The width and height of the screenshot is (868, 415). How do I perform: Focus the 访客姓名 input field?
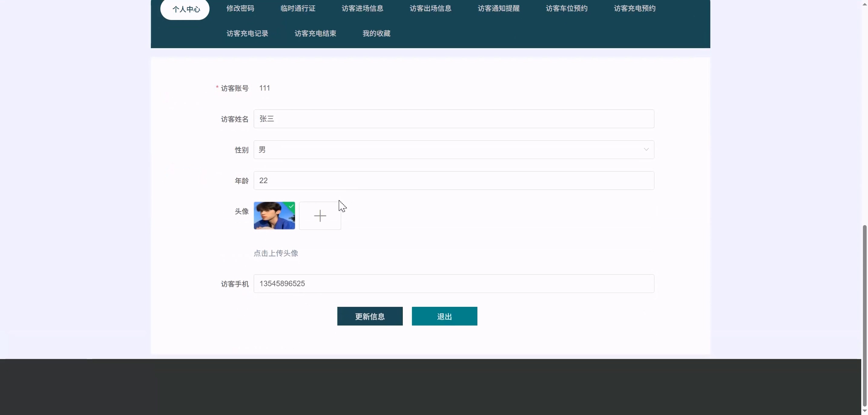coord(454,119)
